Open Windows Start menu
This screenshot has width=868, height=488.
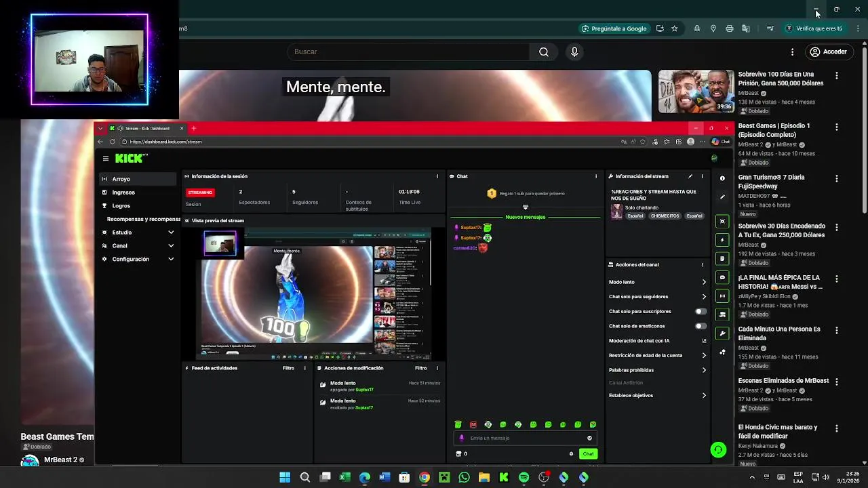point(285,477)
